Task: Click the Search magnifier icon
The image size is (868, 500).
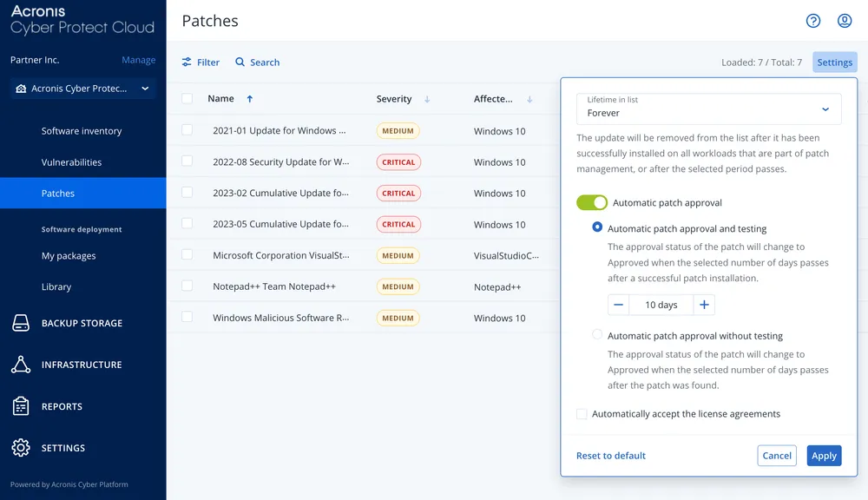Action: point(240,62)
